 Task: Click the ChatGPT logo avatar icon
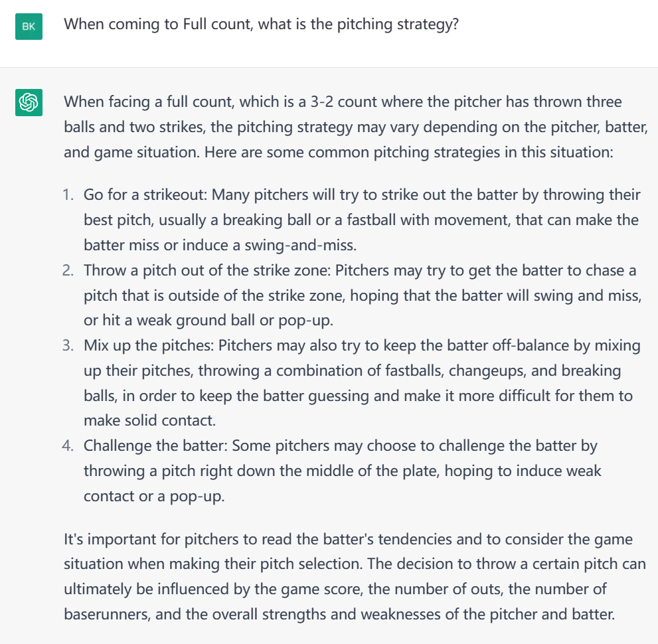tap(29, 102)
